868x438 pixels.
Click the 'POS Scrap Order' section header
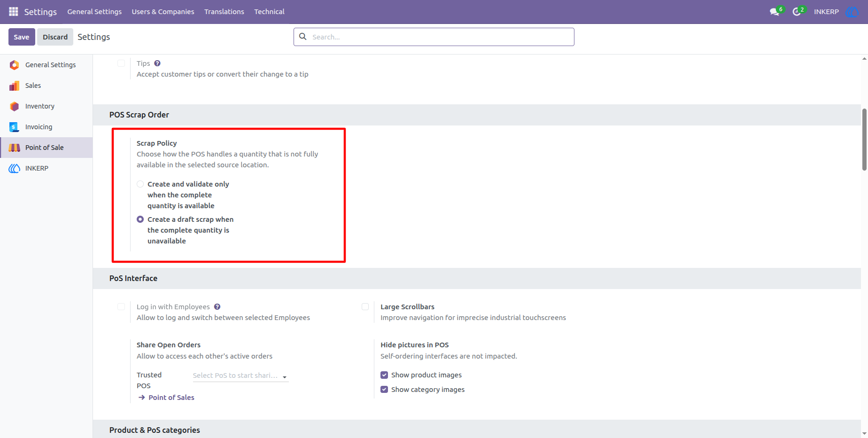[139, 115]
